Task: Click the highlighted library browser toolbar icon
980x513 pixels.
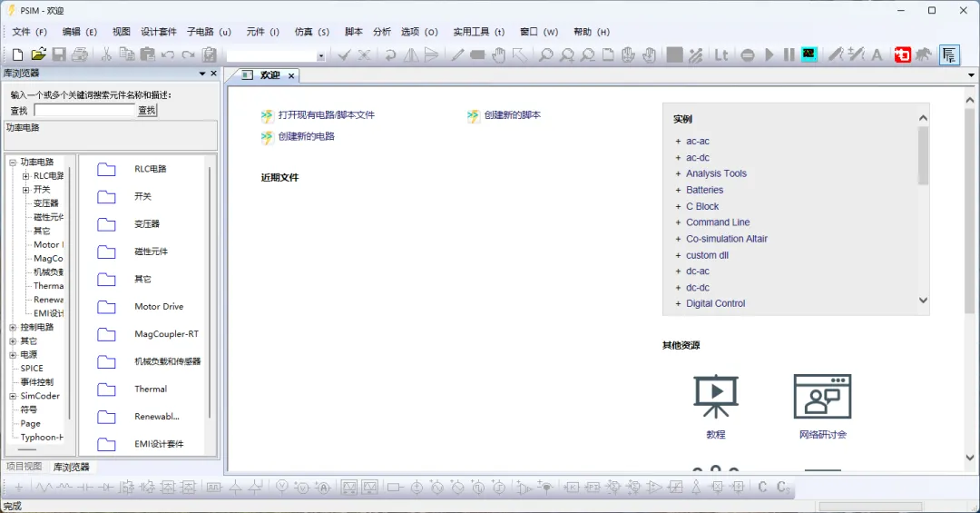Action: point(949,55)
